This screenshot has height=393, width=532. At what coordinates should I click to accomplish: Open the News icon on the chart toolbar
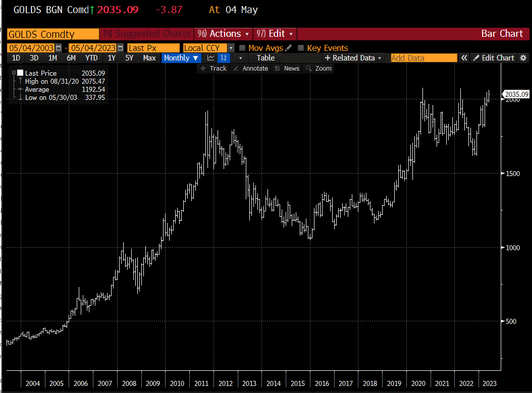(x=287, y=68)
